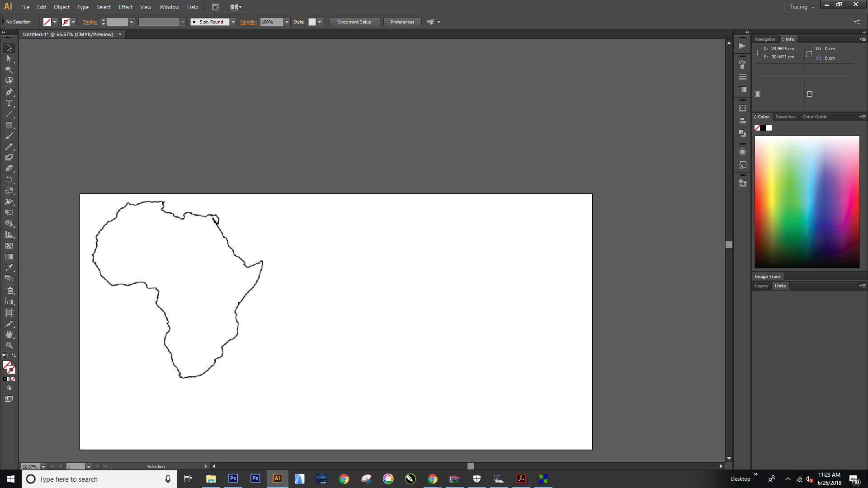Select the Zoom tool in toolbox

click(9, 345)
